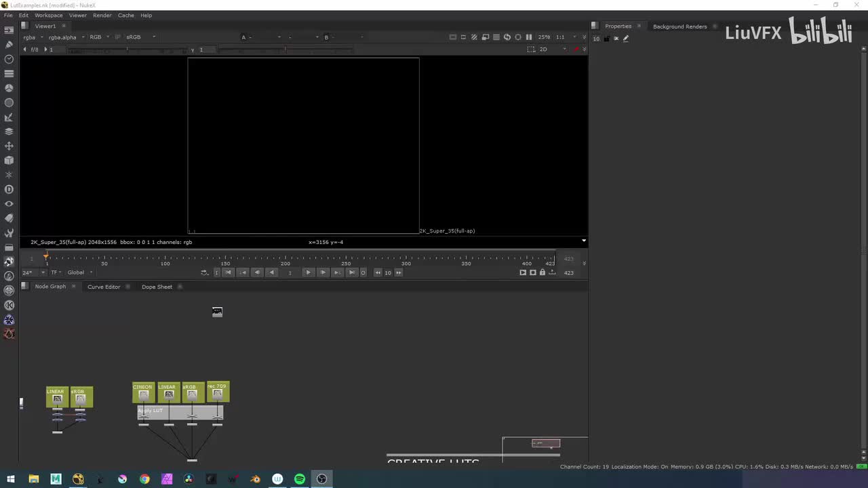Jump to the first frame button
The image size is (868, 488).
click(229, 272)
